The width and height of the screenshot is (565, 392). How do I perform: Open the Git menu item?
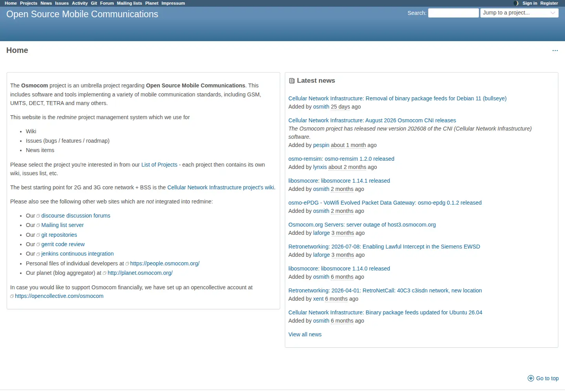[x=94, y=3]
